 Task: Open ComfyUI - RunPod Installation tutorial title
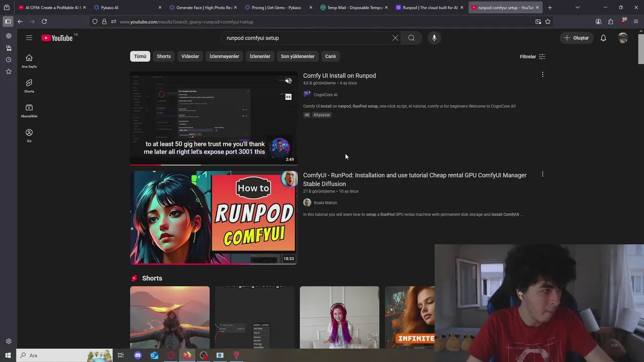[415, 179]
